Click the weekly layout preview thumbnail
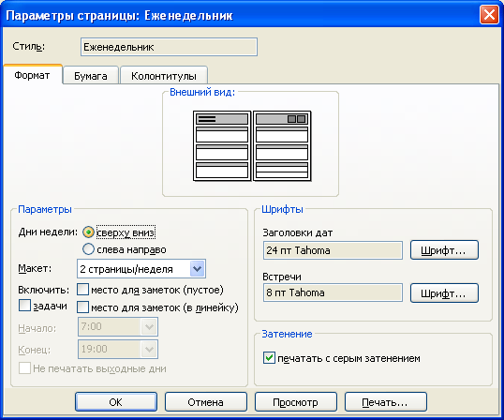 pyautogui.click(x=252, y=145)
